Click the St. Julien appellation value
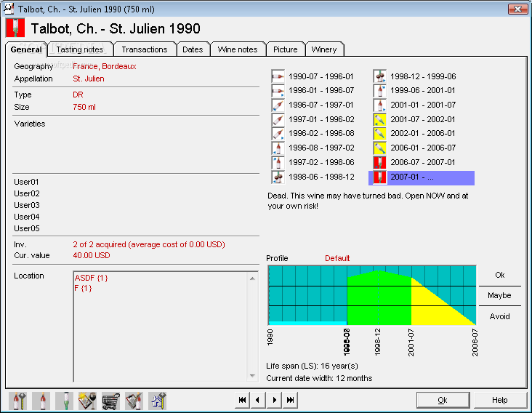The width and height of the screenshot is (532, 413). (x=89, y=79)
